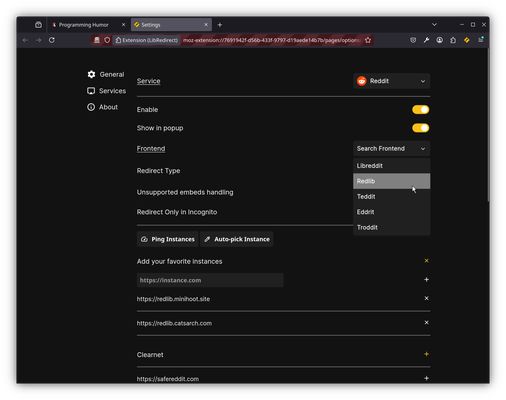This screenshot has width=506, height=400.
Task: Click the Unsupported embeds handling label
Action: [x=185, y=192]
